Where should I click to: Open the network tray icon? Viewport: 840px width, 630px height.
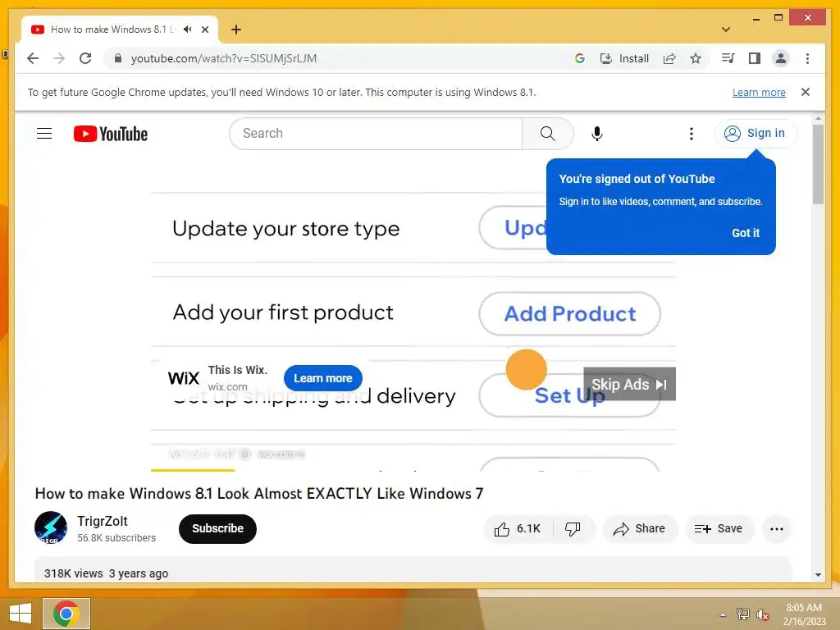coord(743,614)
